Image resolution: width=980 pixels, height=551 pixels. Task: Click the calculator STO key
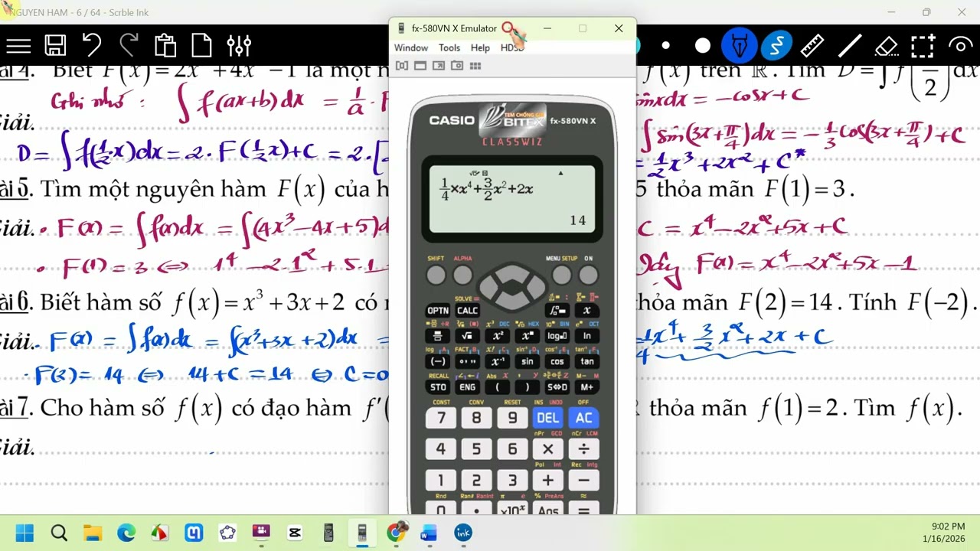(x=438, y=386)
